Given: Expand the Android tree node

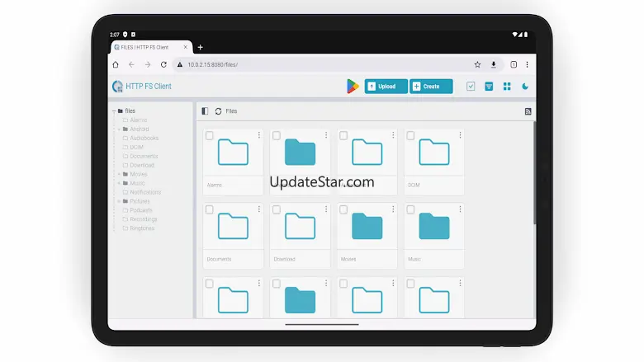Looking at the screenshot, I should [x=119, y=129].
